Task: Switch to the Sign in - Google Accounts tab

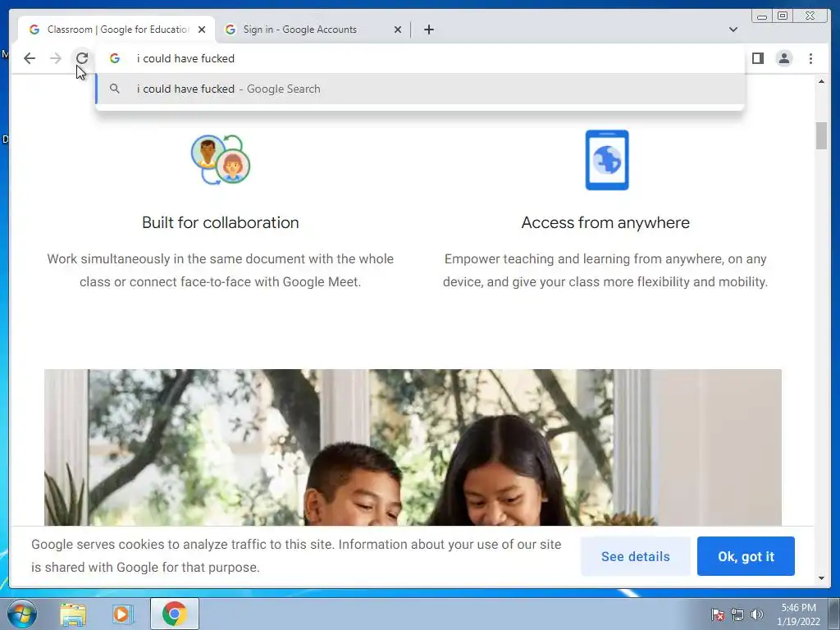Action: click(313, 30)
